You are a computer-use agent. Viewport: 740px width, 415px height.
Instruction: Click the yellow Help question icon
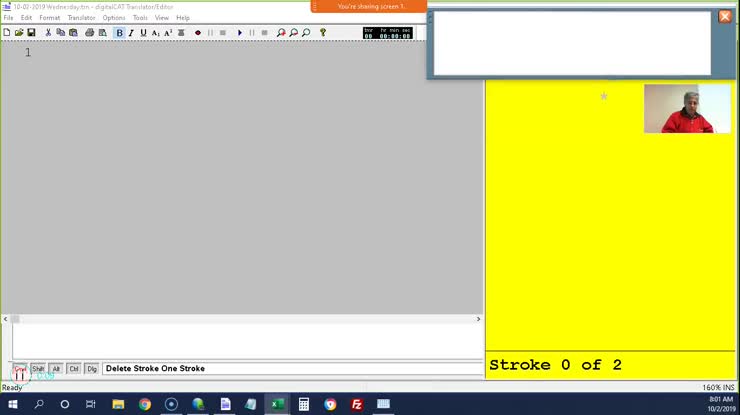323,33
